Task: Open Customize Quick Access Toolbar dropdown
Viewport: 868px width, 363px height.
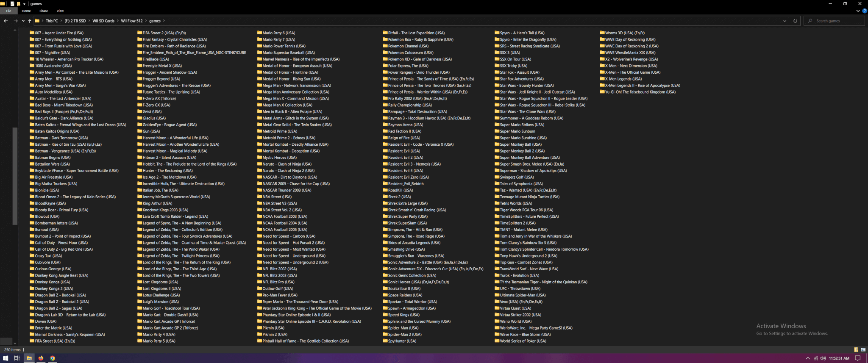Action: click(x=24, y=4)
